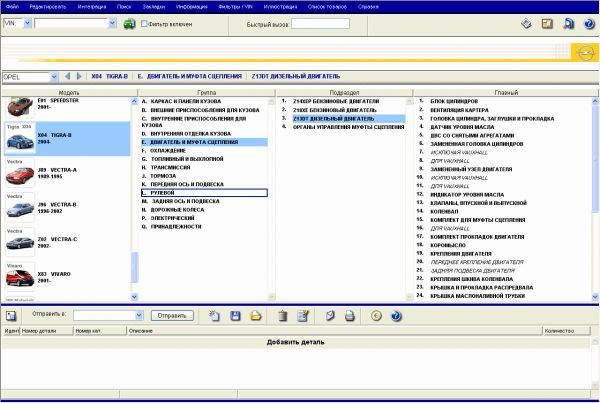Viewport: 600px width, 403px height.
Task: Click model list scrollbar up arrow
Action: click(134, 101)
